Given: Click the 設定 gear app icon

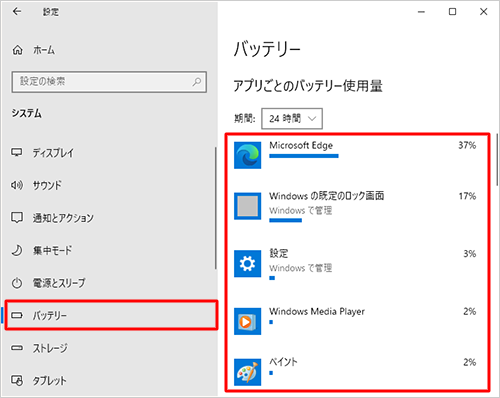Looking at the screenshot, I should [x=247, y=264].
